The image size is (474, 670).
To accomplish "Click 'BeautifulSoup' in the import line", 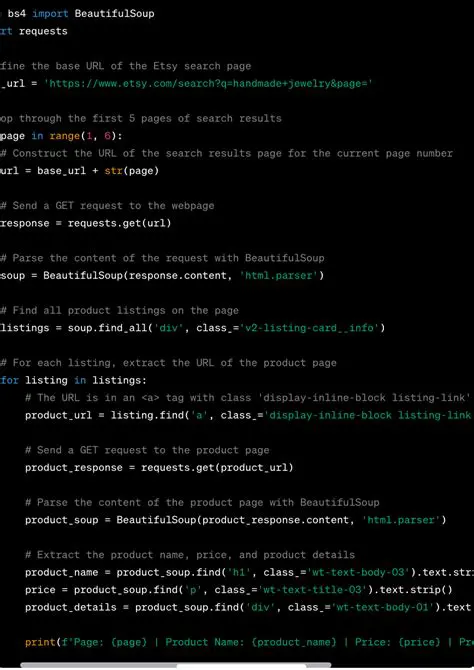I will pyautogui.click(x=115, y=14).
